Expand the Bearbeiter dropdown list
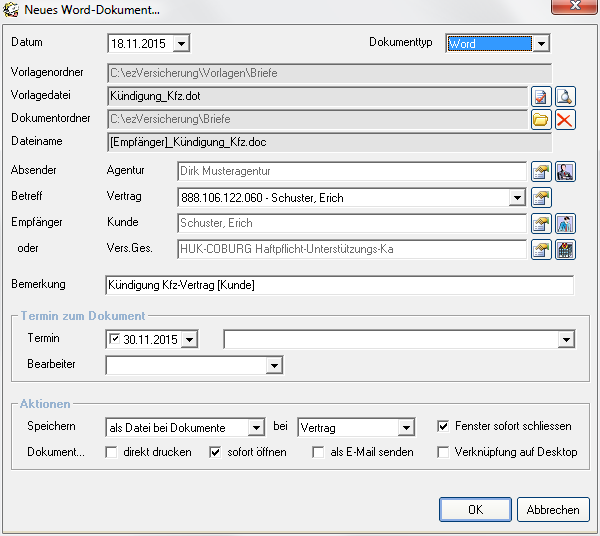The height and width of the screenshot is (536, 600). point(274,366)
